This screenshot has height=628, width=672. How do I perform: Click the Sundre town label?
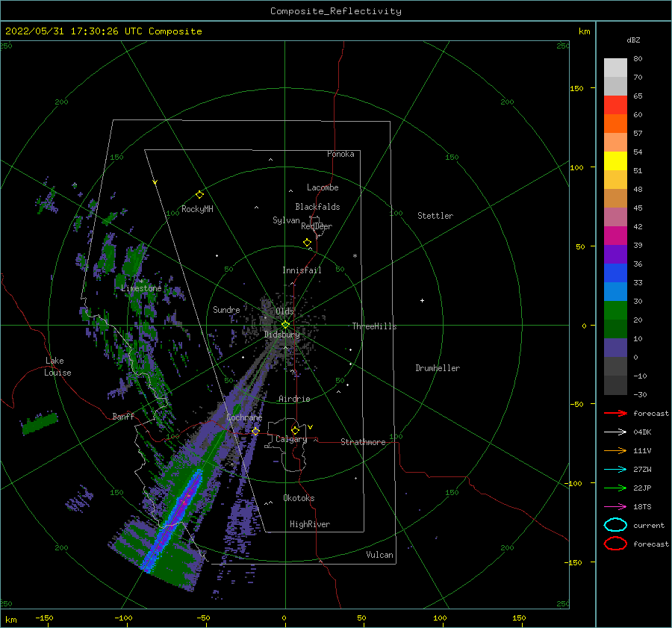pyautogui.click(x=226, y=309)
